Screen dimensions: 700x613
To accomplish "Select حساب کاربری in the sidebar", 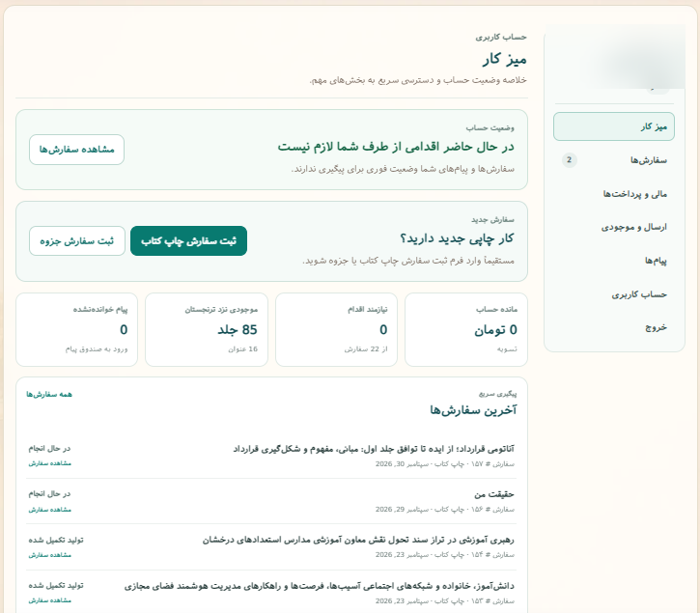I will (x=613, y=294).
